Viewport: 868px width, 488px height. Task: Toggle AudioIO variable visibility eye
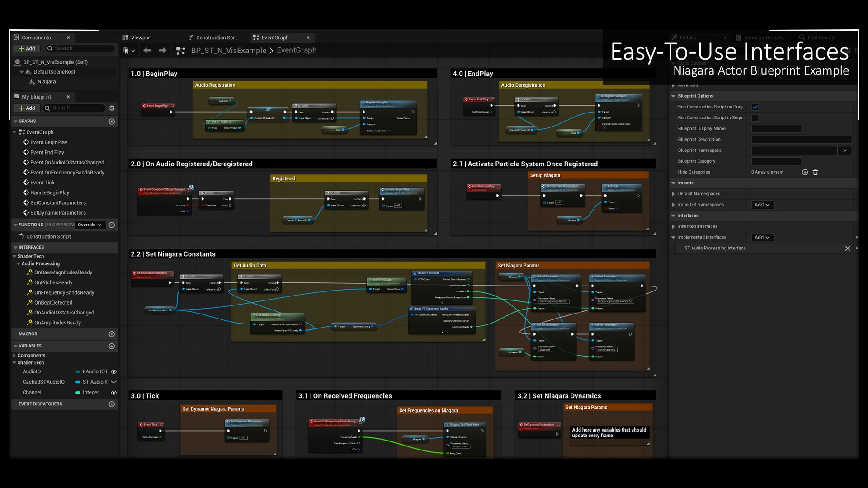114,372
